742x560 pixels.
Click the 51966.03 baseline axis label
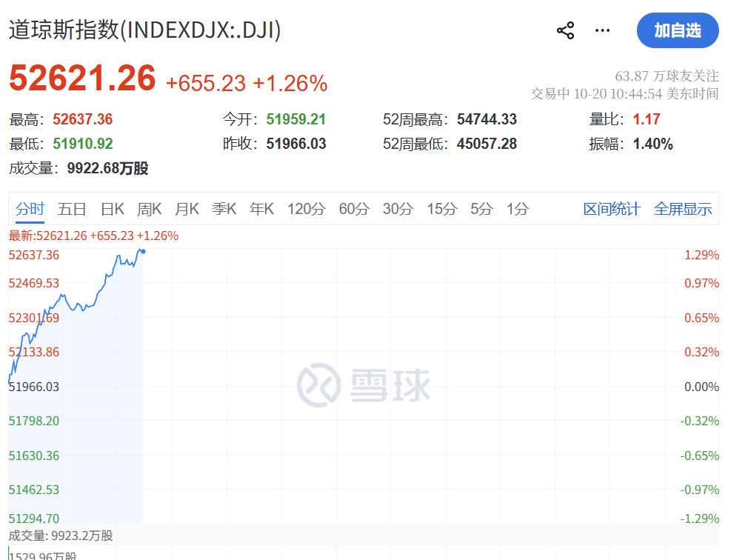(34, 387)
